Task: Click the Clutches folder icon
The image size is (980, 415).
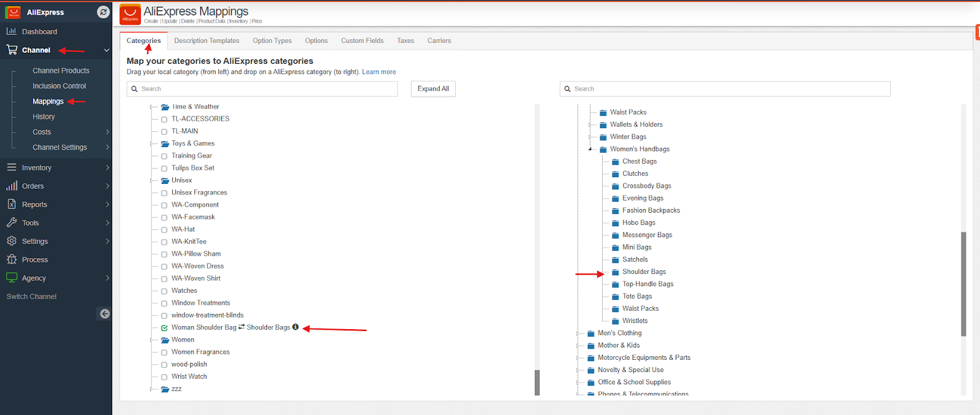Action: pos(616,174)
